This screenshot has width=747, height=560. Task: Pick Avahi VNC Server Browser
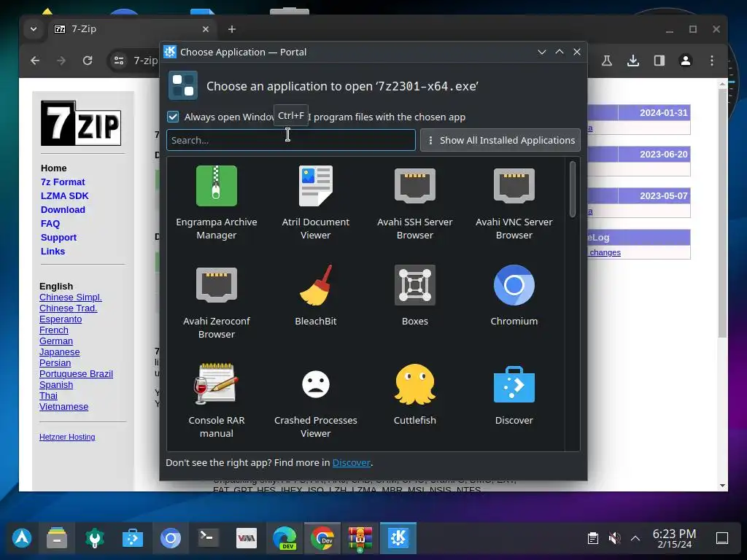point(514,203)
